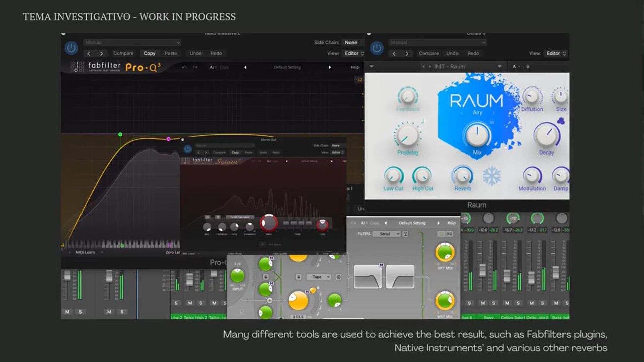Click Copy in the Pro-Q 3 header
The image size is (644, 362).
click(150, 53)
